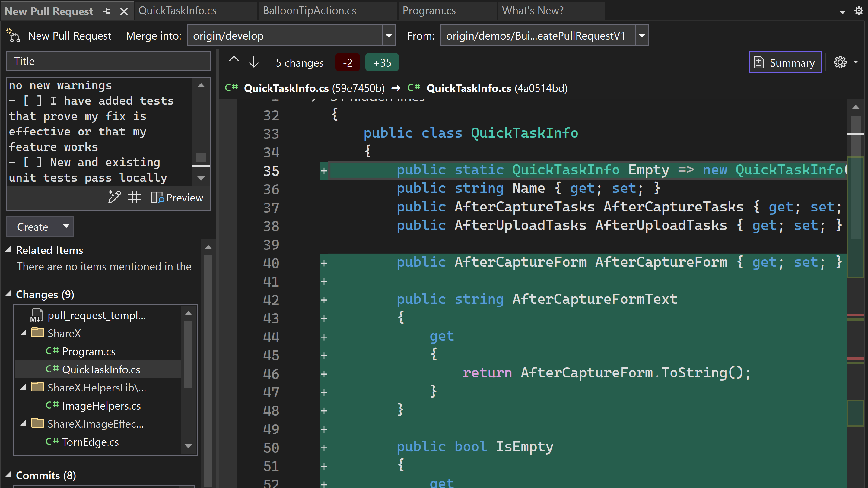Click the hashtag/link icon near Preview
Image resolution: width=868 pixels, height=488 pixels.
click(134, 197)
